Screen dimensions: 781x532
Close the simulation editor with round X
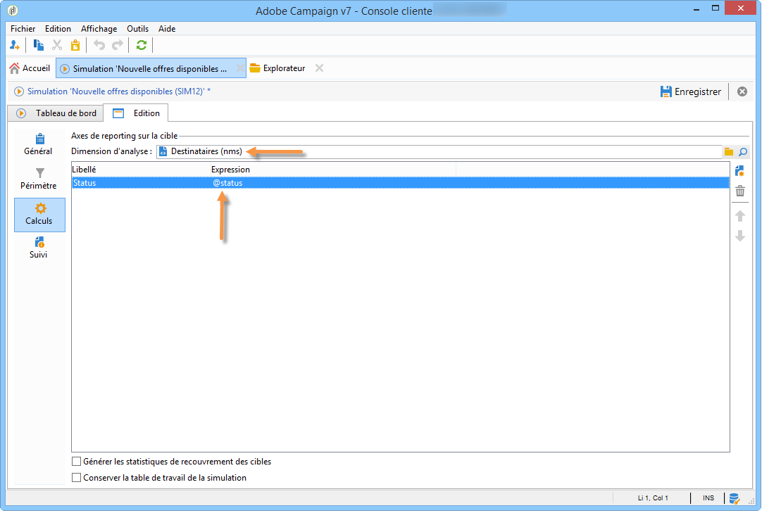tap(742, 91)
